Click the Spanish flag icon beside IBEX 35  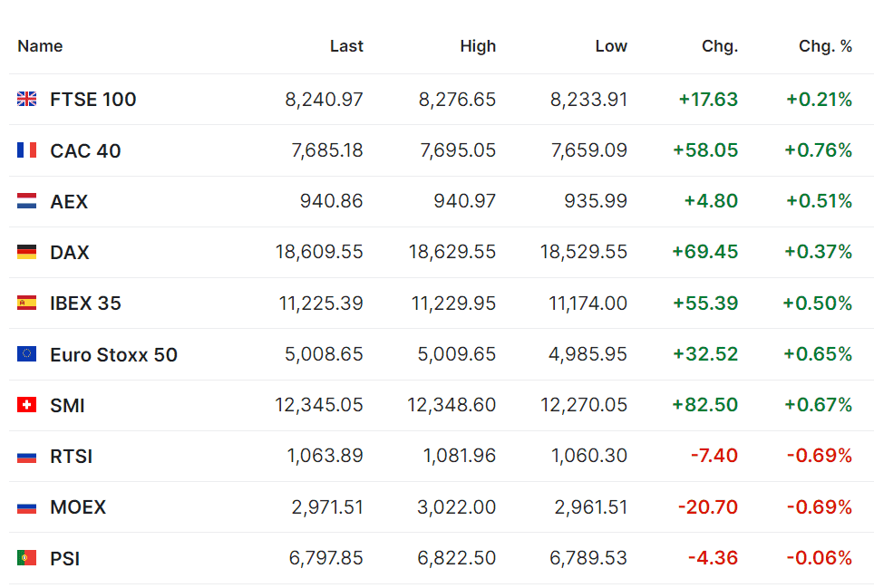pos(27,303)
